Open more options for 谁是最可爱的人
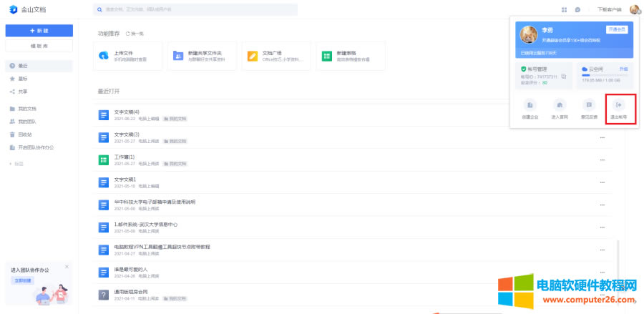644x314 pixels. click(602, 273)
